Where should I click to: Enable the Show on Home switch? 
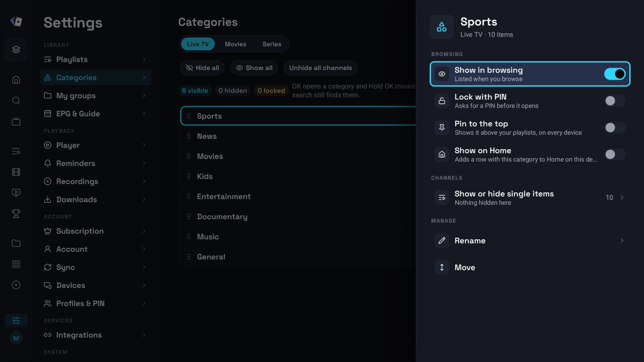[x=615, y=154]
